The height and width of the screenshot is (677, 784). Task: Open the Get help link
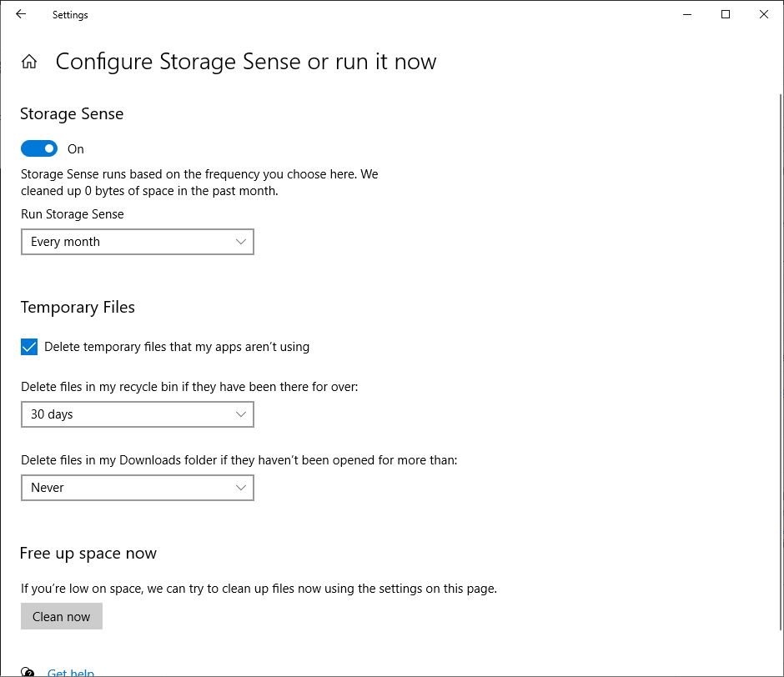coord(71,672)
